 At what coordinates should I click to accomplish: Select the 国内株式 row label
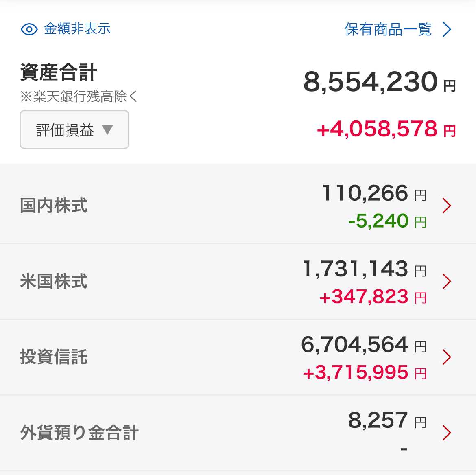pos(54,206)
